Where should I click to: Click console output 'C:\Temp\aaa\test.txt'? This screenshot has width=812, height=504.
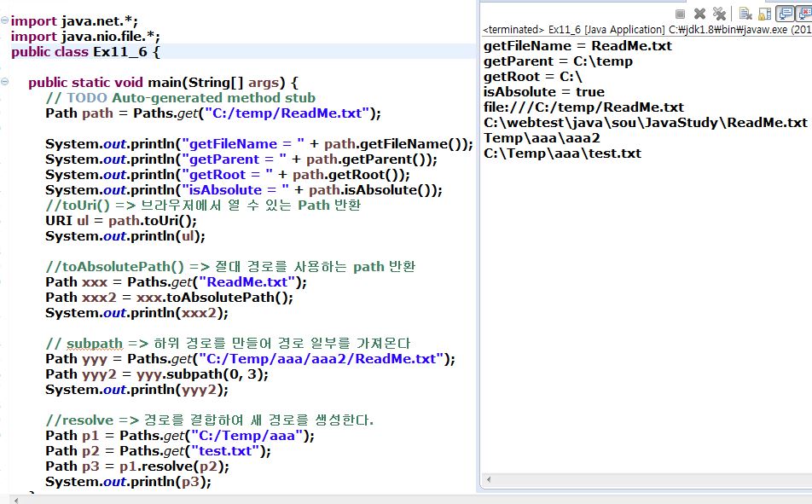click(x=562, y=154)
